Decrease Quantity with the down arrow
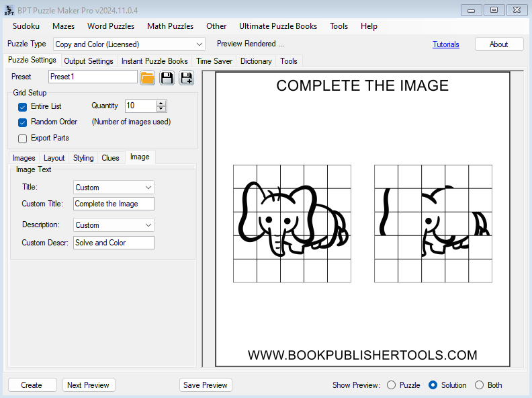Viewport: 532px width, 398px height. (x=161, y=108)
